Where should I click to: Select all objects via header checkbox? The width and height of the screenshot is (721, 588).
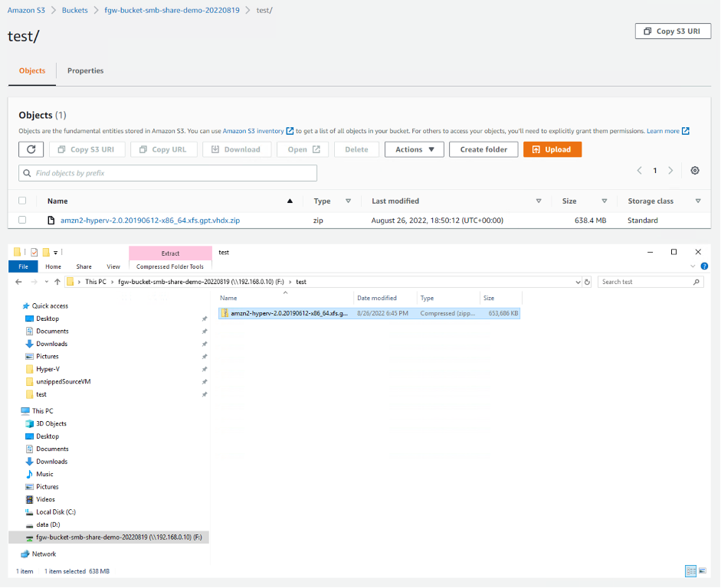coord(22,201)
